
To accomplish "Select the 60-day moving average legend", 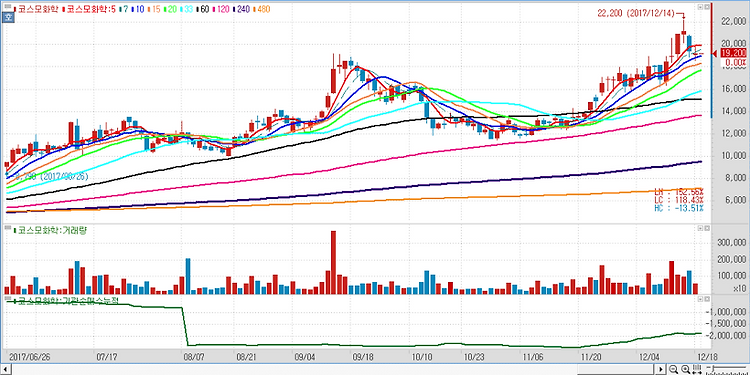I will tap(203, 9).
